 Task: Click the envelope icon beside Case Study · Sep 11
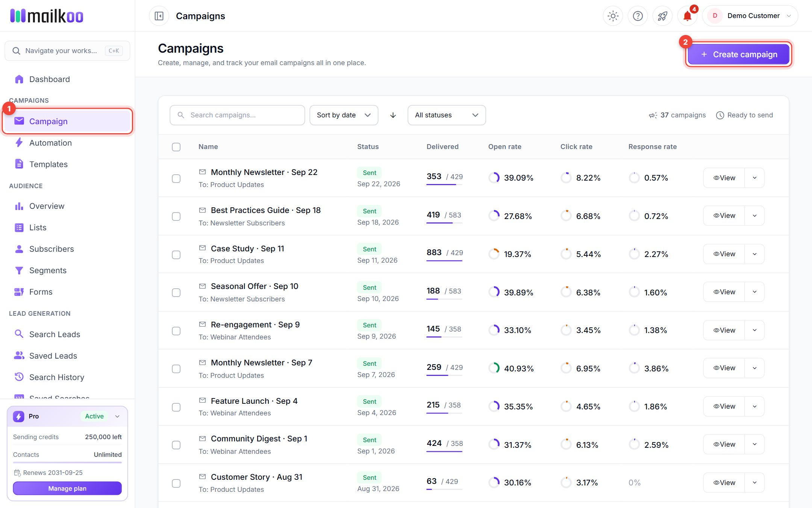[x=202, y=248]
